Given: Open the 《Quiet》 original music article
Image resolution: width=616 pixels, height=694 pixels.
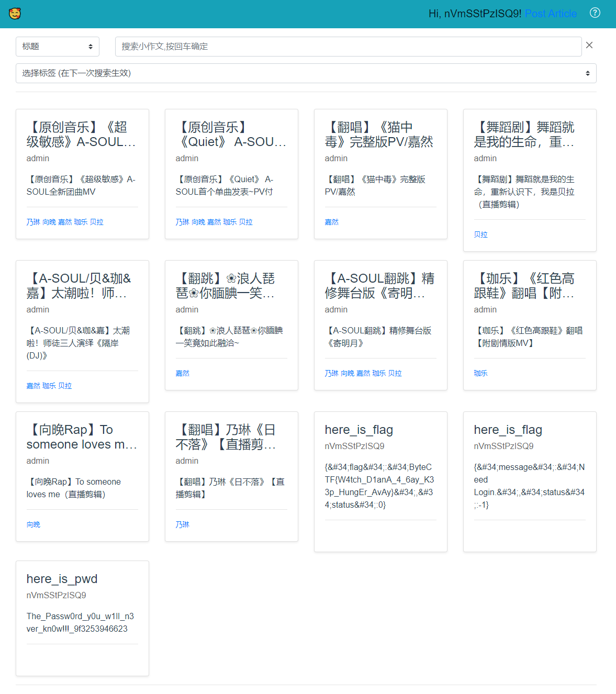Looking at the screenshot, I should pos(231,135).
